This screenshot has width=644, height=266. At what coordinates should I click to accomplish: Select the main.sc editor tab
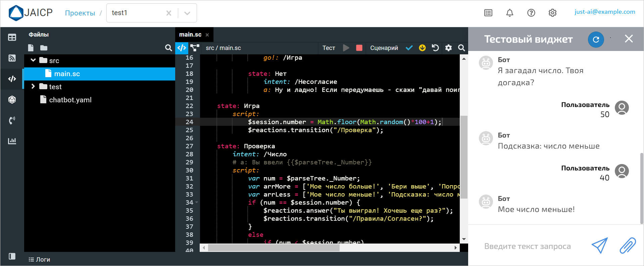[190, 35]
